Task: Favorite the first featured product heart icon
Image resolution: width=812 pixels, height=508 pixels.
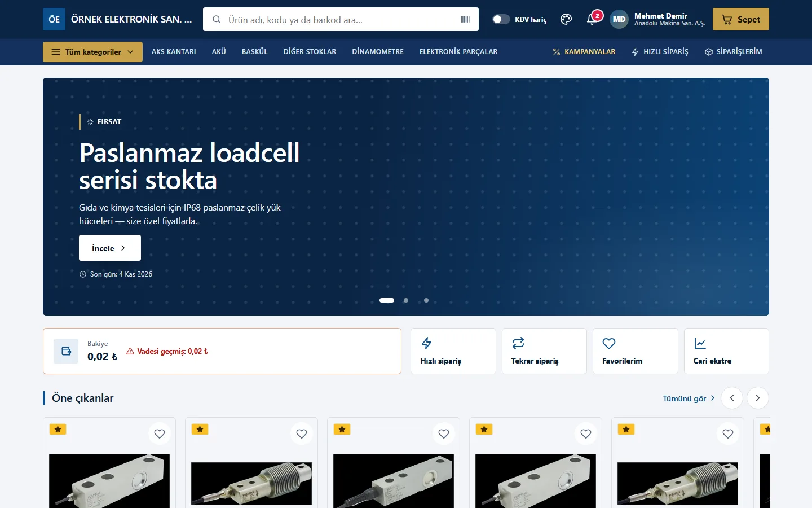Action: click(160, 433)
